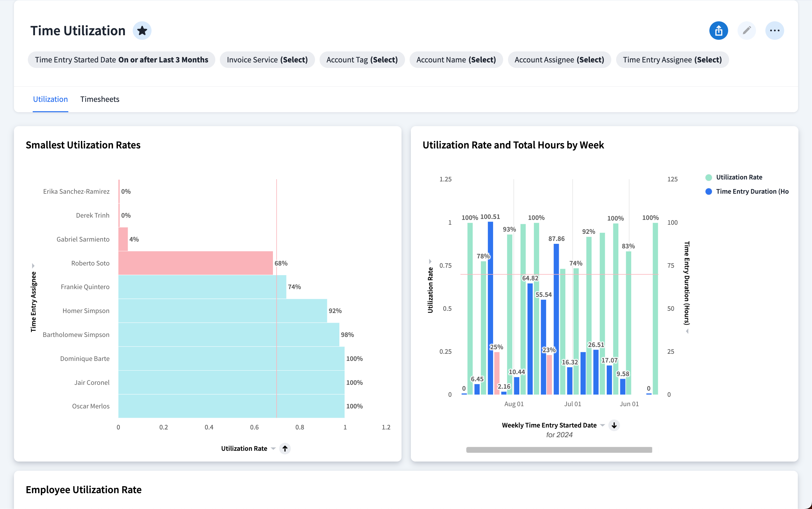Switch to the Timesheets tab
The height and width of the screenshot is (509, 812).
click(x=100, y=99)
